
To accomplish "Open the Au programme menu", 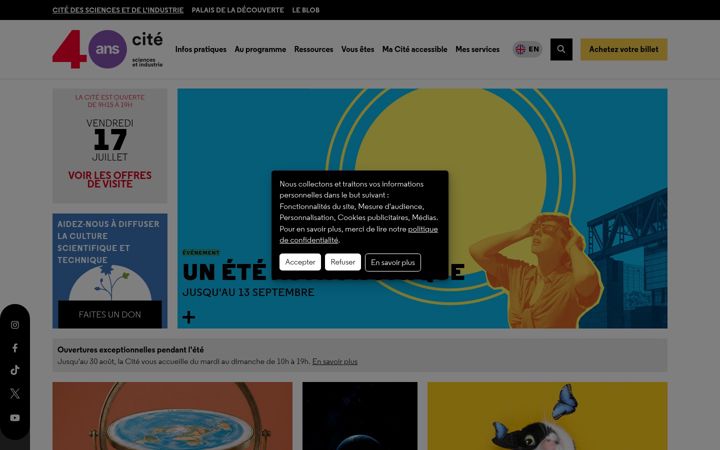I will point(260,49).
